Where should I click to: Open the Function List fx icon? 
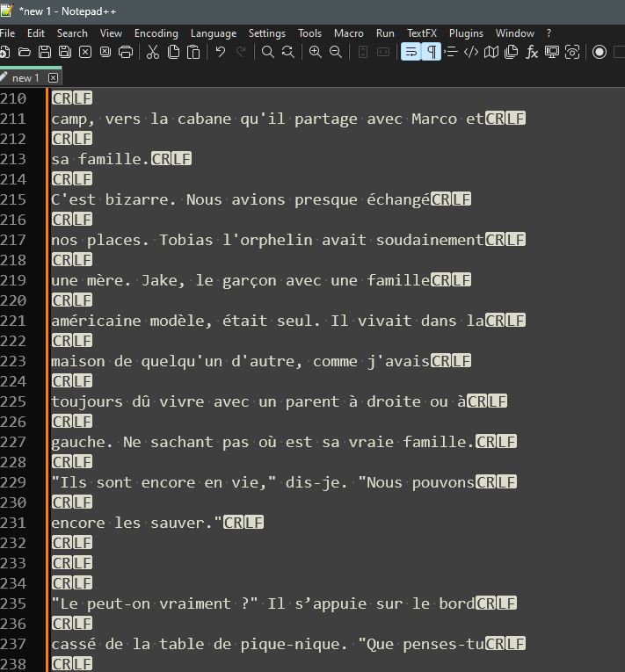click(532, 52)
